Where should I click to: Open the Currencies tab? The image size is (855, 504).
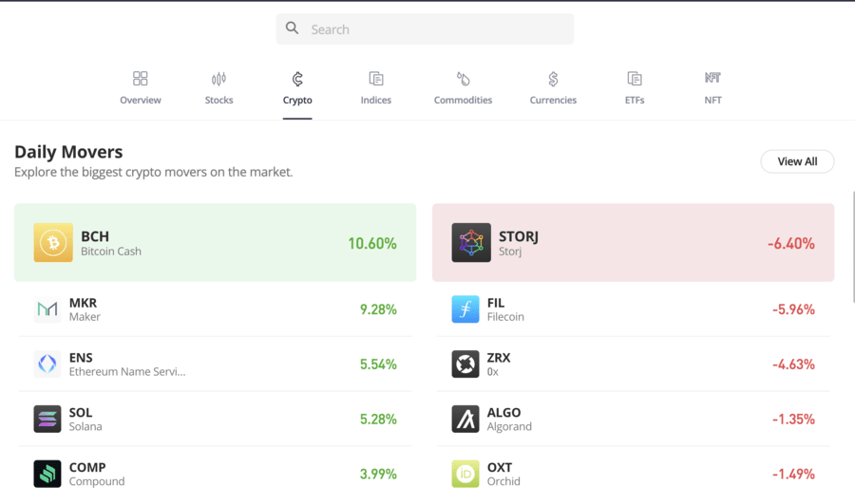tap(553, 88)
